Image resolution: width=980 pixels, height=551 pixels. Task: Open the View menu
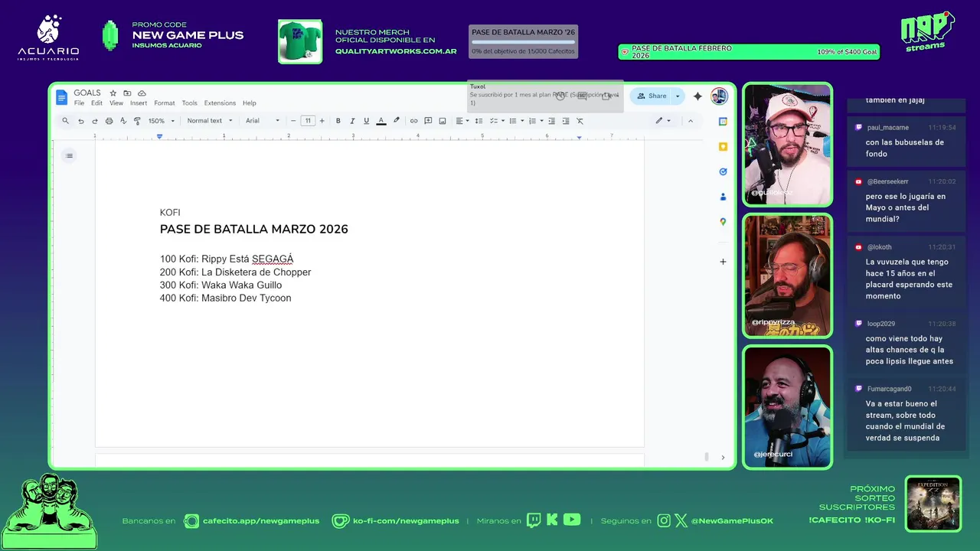[116, 103]
